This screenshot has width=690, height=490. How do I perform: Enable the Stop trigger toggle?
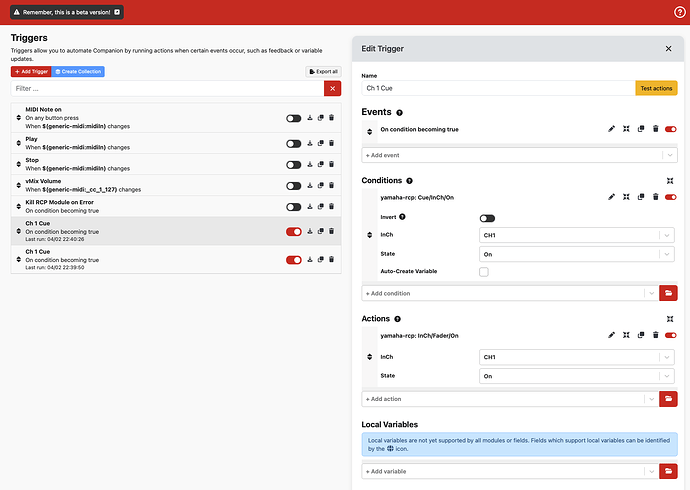(293, 164)
